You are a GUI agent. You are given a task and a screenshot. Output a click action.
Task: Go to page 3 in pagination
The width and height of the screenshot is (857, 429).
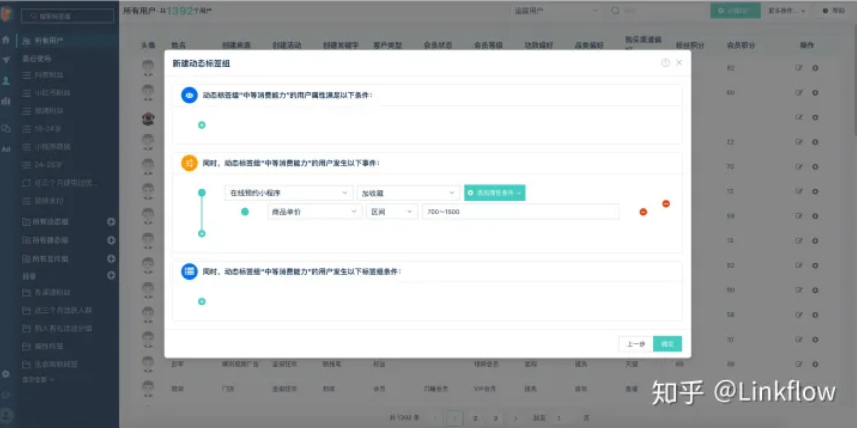point(495,418)
